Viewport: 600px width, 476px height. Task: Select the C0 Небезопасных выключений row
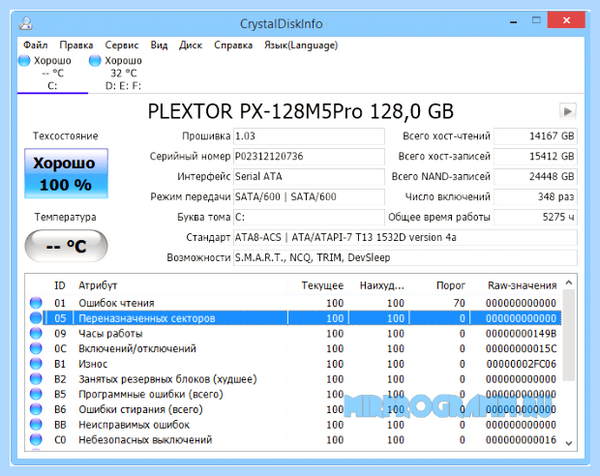(295, 440)
